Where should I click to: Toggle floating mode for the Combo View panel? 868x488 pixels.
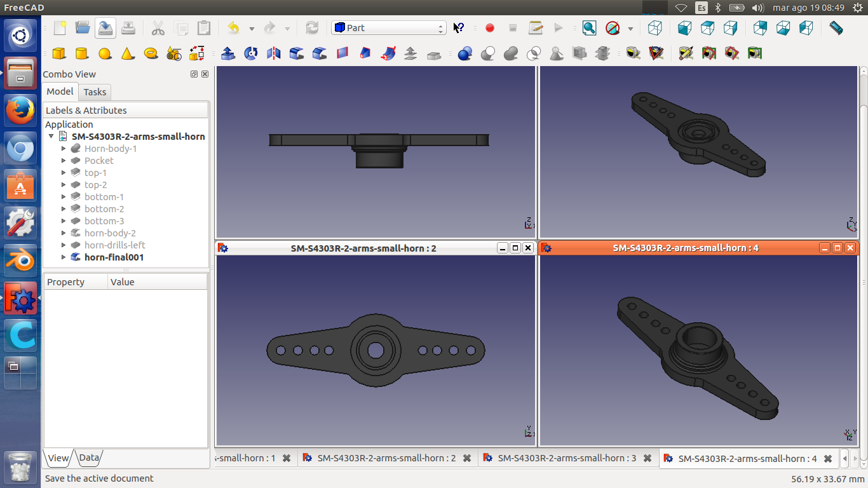point(194,74)
